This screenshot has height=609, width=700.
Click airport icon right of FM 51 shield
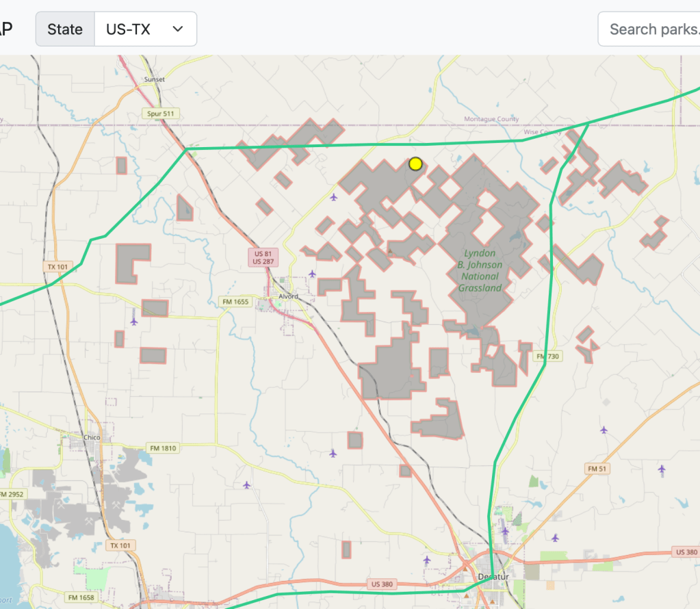pyautogui.click(x=662, y=469)
